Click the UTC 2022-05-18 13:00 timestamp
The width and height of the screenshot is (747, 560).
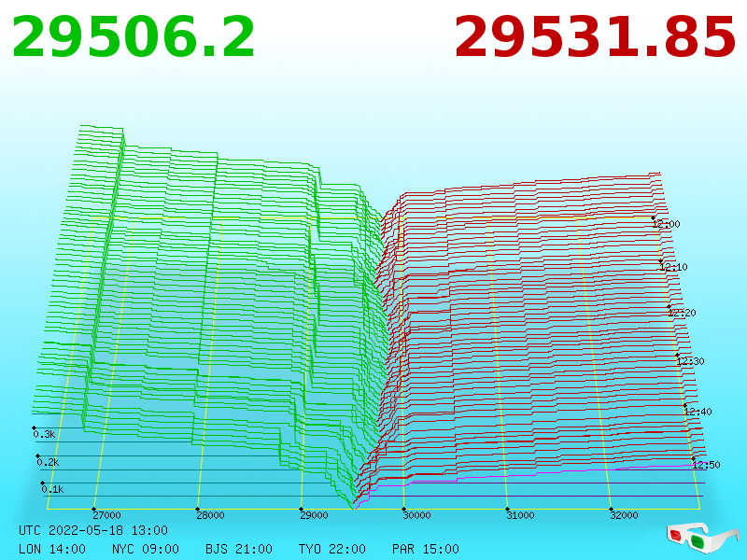(93, 530)
